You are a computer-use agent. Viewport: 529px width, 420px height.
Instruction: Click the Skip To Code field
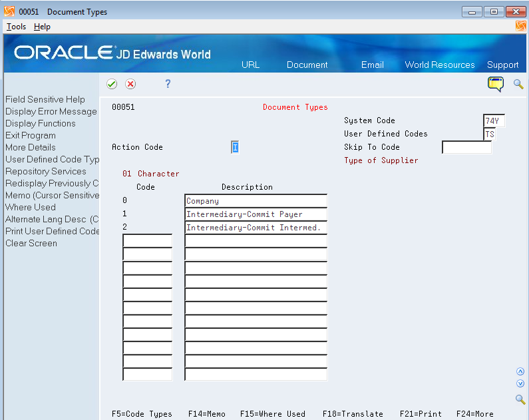467,147
